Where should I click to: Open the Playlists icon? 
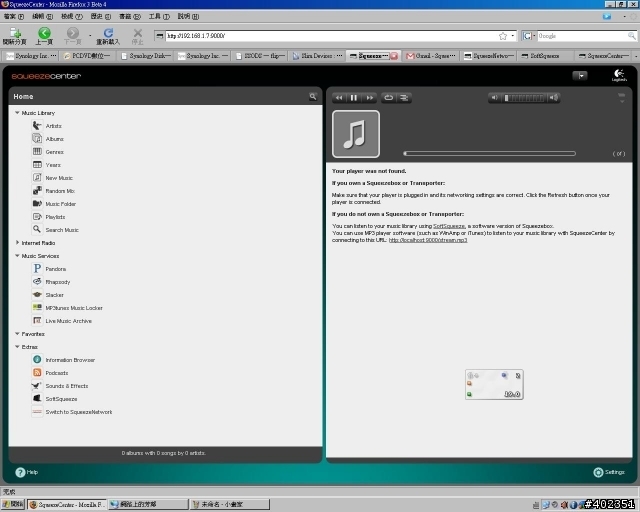click(x=37, y=216)
